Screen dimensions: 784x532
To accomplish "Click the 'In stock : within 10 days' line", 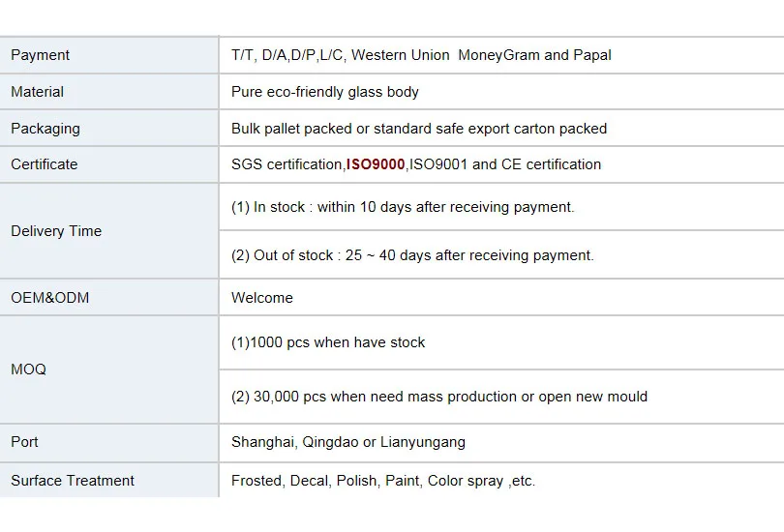I will tap(403, 207).
